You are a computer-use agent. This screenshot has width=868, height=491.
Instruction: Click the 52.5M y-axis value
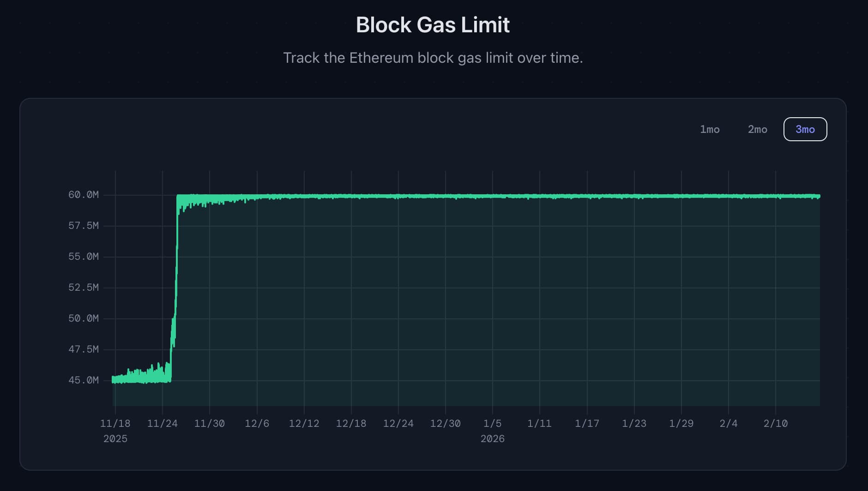[84, 287]
